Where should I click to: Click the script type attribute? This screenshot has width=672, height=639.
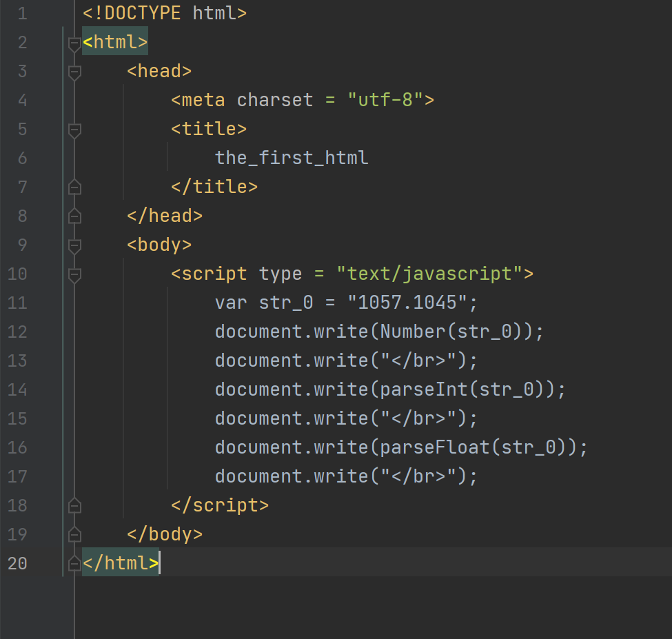pyautogui.click(x=281, y=274)
